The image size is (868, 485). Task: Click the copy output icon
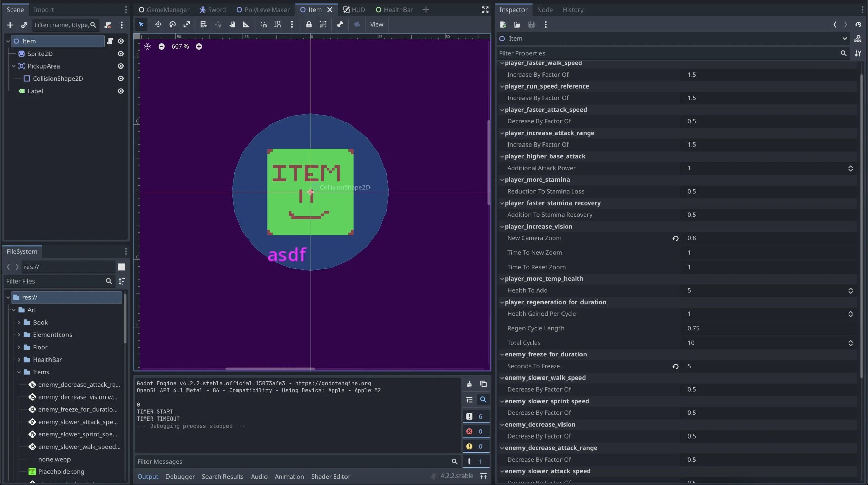pos(483,384)
